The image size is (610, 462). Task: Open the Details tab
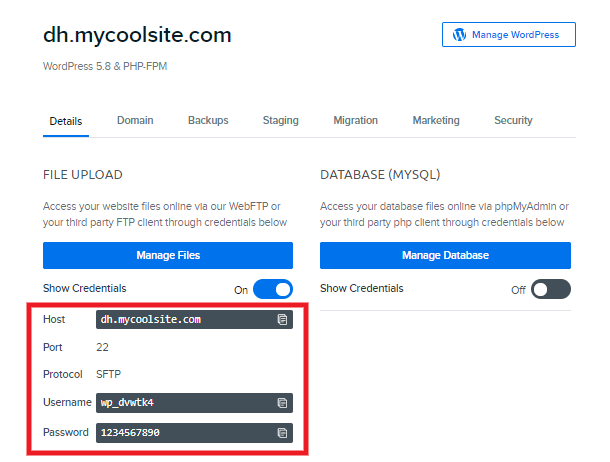point(66,121)
